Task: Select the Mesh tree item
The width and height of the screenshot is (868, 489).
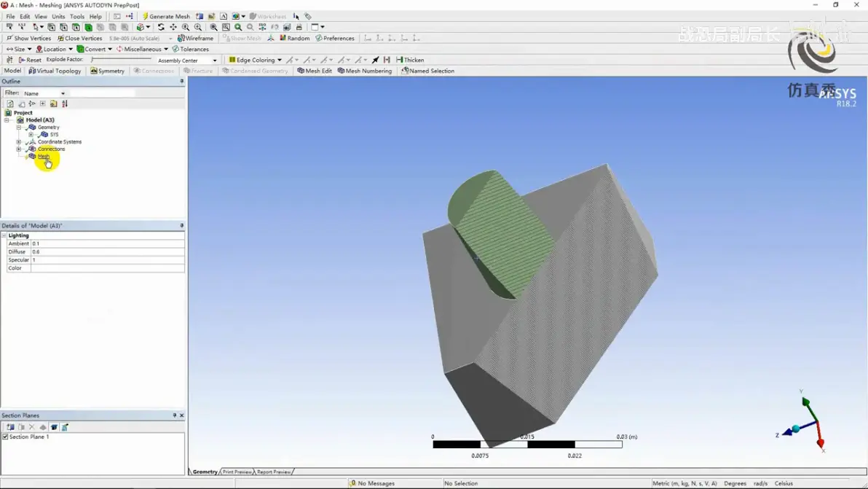Action: point(43,157)
